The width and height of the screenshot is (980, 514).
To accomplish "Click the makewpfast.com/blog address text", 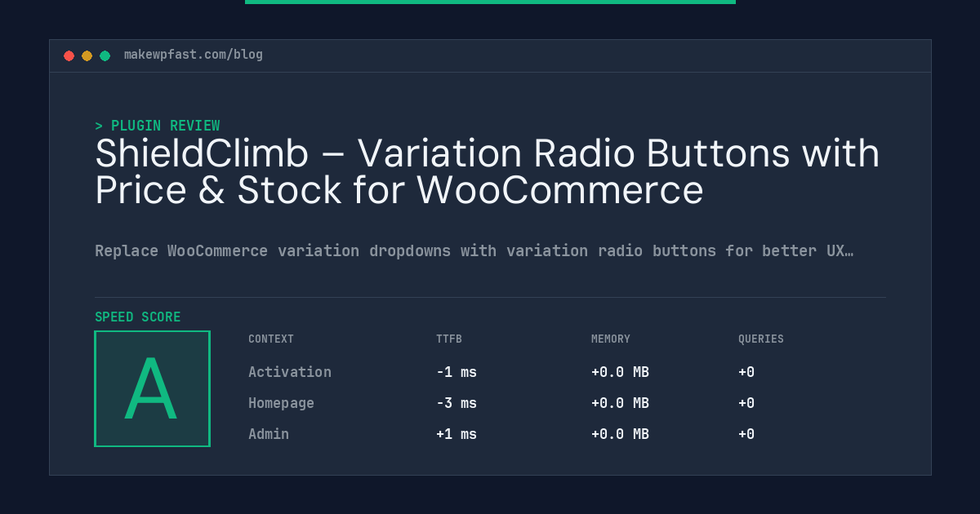I will pos(194,55).
